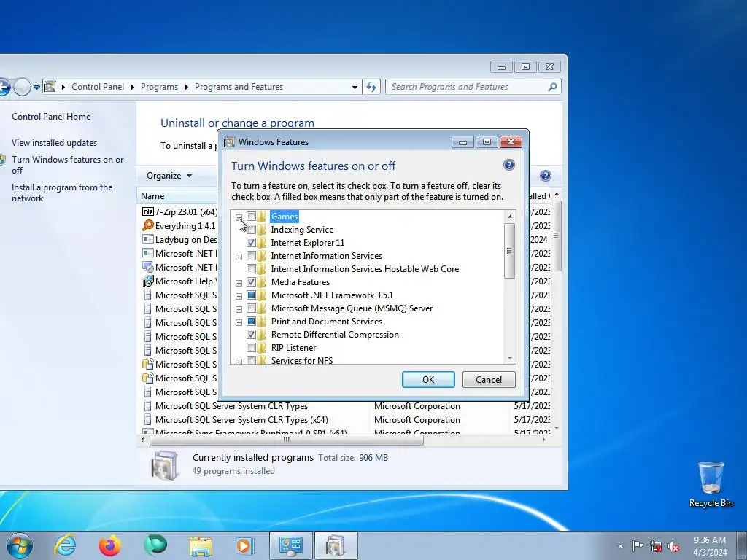The image size is (747, 560).
Task: Expand Internet Information Services node
Action: 239,257
